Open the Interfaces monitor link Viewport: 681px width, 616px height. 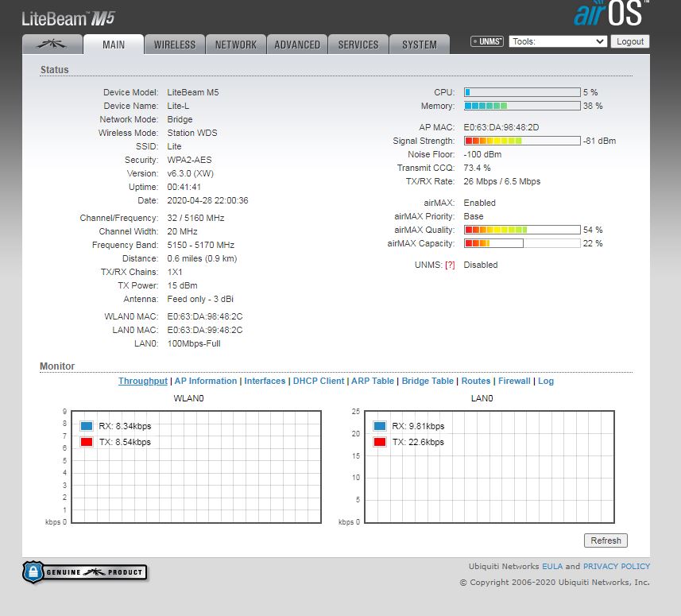click(265, 381)
